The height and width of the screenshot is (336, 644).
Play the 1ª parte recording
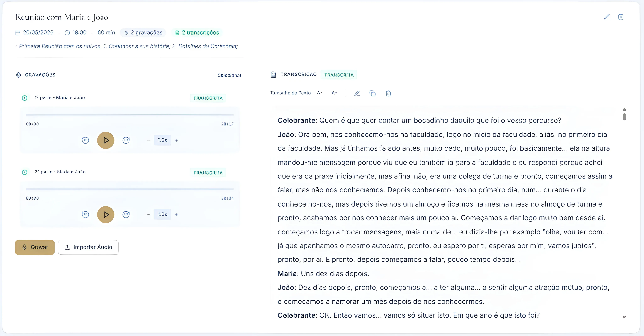coord(106,140)
